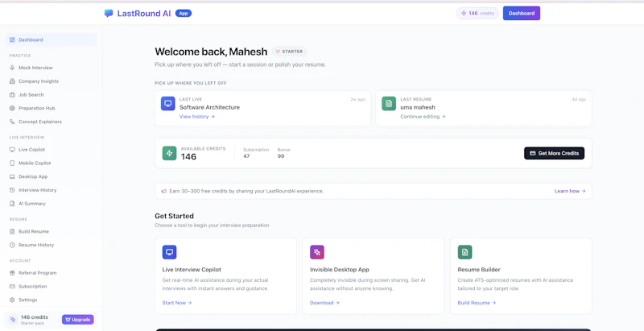Open Preparation Hub in the sidebar
This screenshot has height=331, width=644.
51,109
